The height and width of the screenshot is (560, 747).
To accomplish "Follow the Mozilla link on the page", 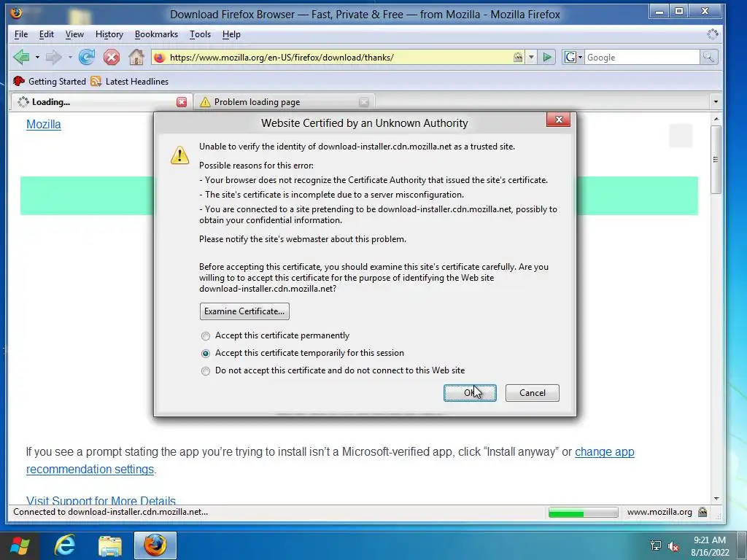I will coord(43,124).
